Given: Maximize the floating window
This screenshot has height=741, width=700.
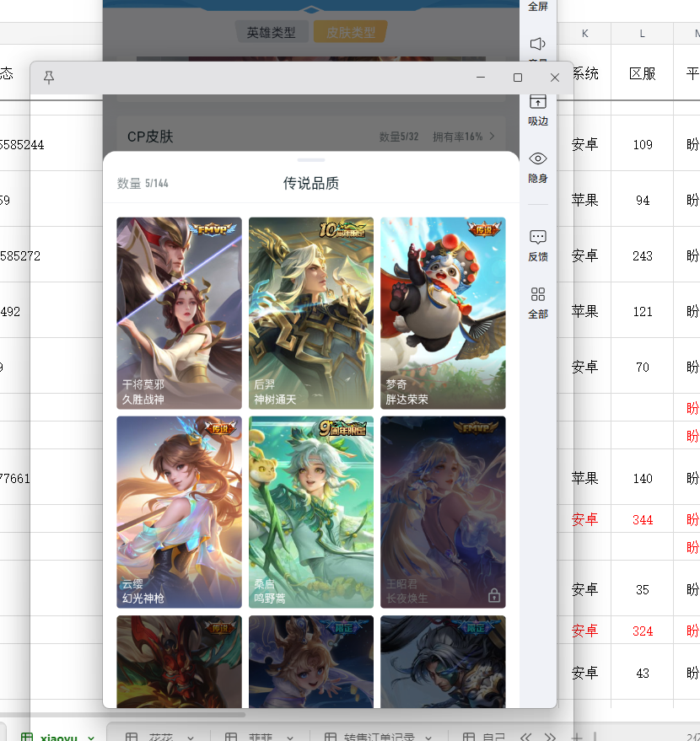Looking at the screenshot, I should point(518,77).
